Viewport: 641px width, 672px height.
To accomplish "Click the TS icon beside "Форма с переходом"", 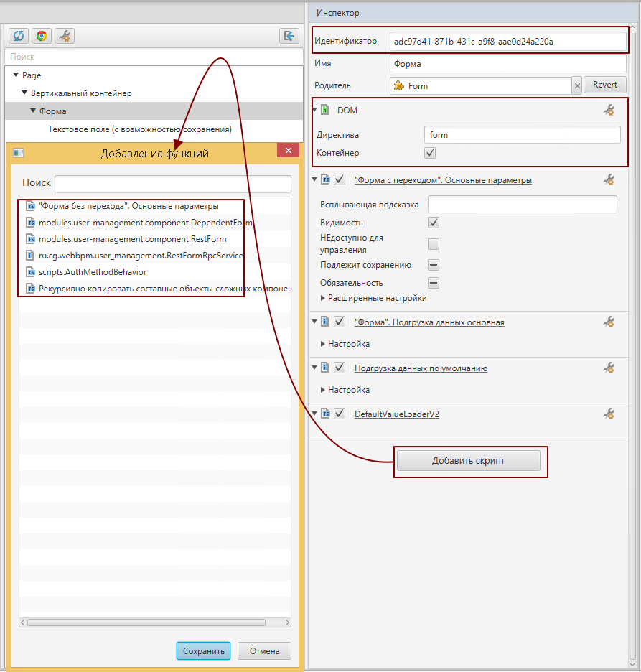I will (326, 179).
